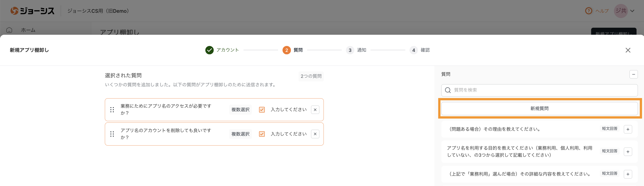Add the 業務利用 詳細な内容 question with plus

628,174
